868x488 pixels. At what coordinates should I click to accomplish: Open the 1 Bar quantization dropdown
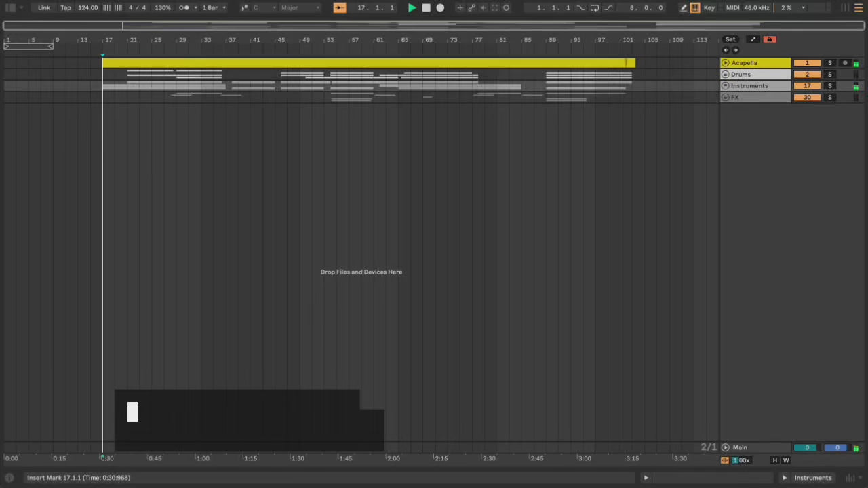point(214,8)
